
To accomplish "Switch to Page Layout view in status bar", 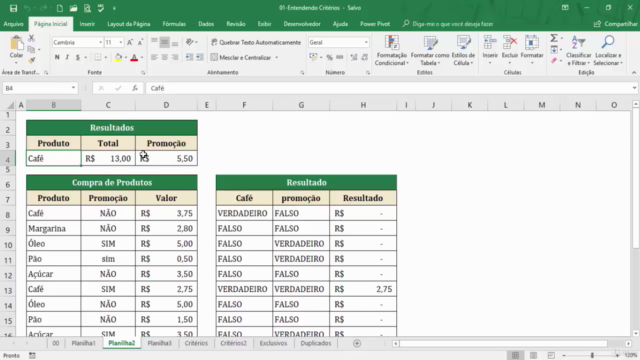I will pos(533,356).
